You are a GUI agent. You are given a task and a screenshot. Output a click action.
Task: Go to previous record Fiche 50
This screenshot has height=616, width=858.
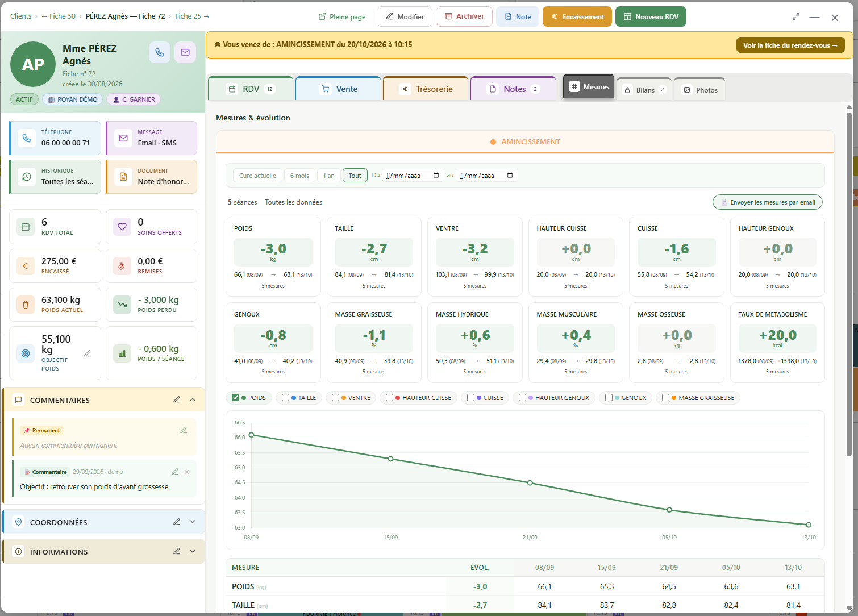click(x=58, y=16)
